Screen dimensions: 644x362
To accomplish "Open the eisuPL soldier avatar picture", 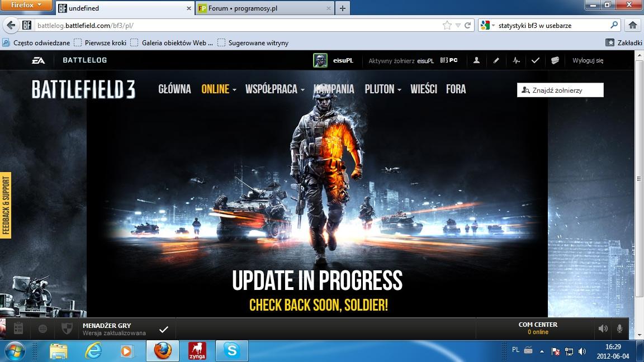I will click(x=320, y=60).
